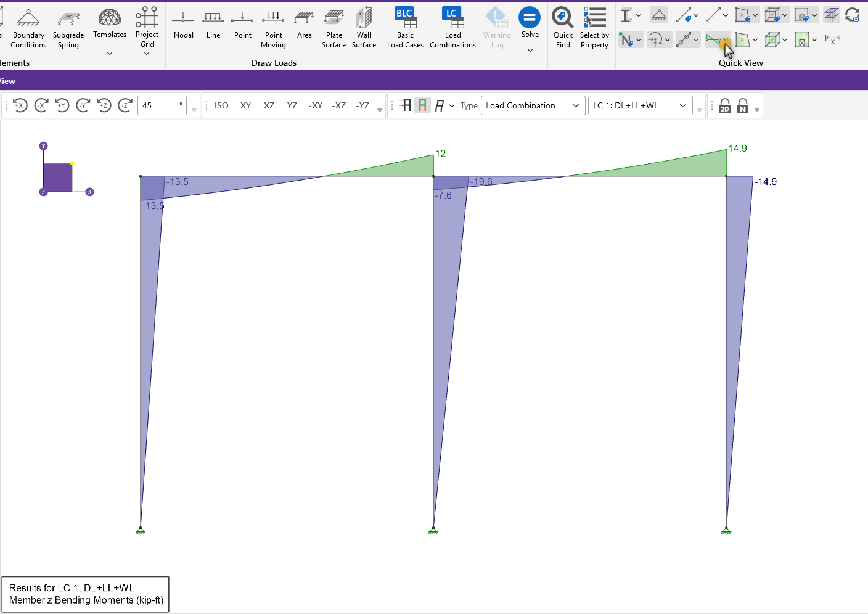Draw a Line load
868x614 pixels.
click(x=213, y=25)
